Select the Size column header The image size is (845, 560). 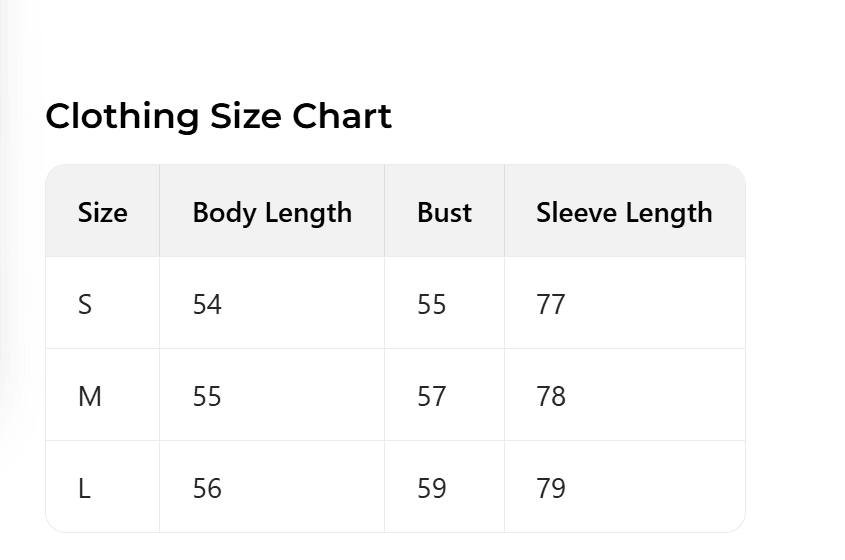point(103,213)
